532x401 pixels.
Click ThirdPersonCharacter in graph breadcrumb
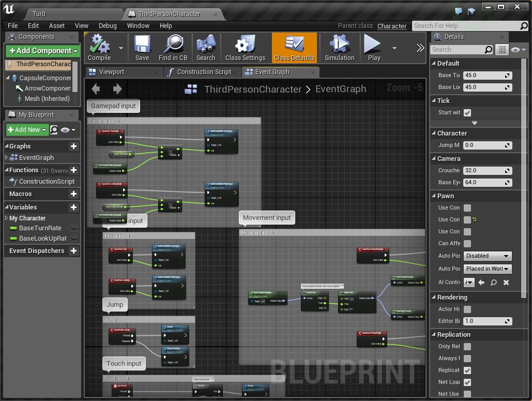(253, 90)
